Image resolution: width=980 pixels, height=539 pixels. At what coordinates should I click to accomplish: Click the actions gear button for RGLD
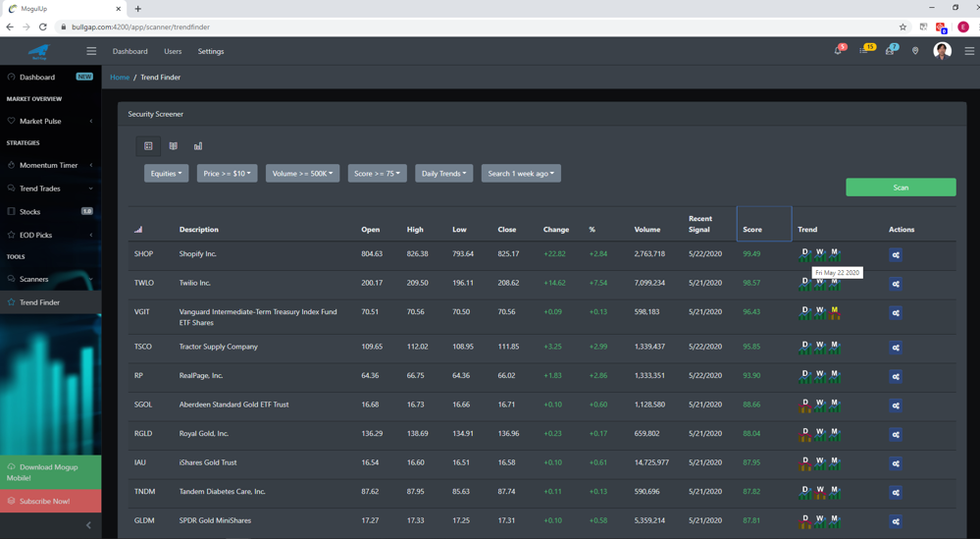click(896, 434)
